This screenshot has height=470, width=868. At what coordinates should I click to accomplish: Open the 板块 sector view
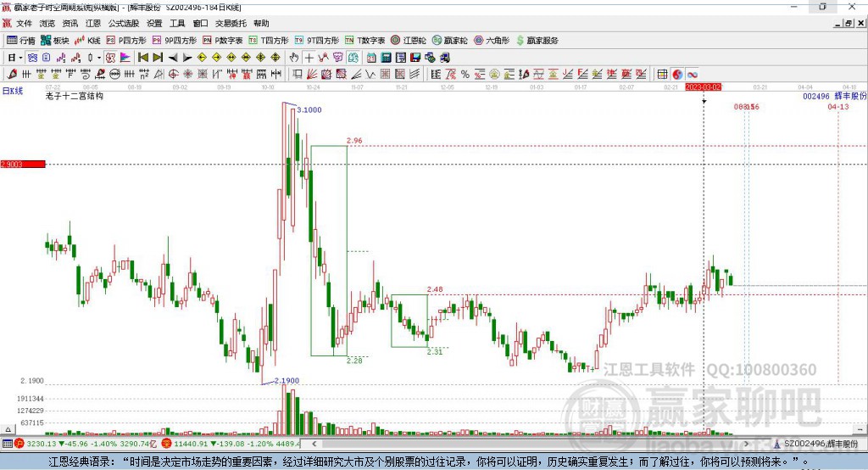(55, 41)
